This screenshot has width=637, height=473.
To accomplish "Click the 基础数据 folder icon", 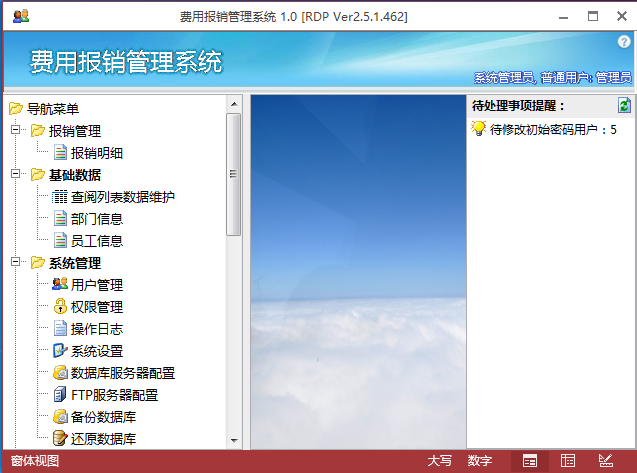I will coord(38,174).
